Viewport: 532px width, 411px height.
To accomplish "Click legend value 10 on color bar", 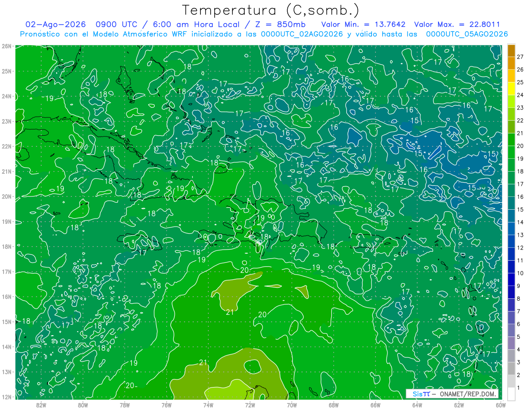I will pyautogui.click(x=520, y=273).
